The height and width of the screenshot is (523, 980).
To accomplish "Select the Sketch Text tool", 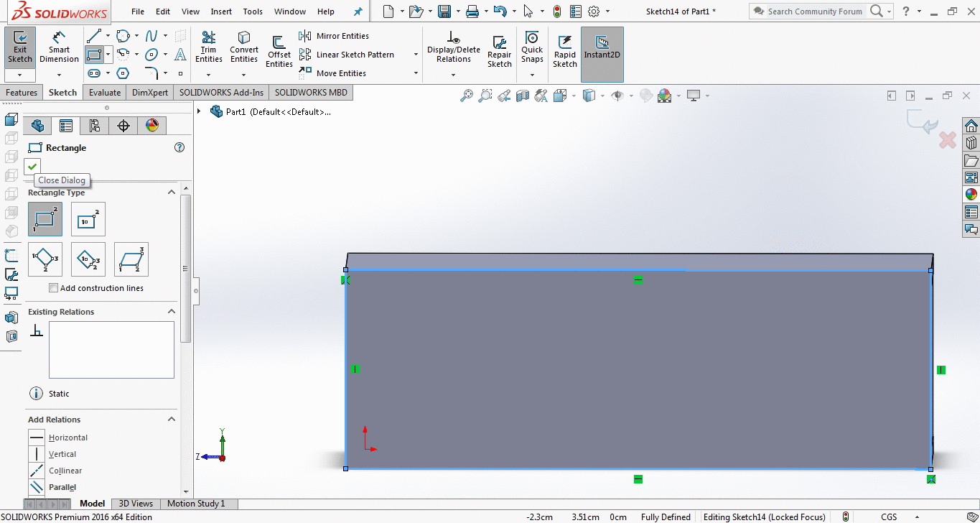I will 180,55.
